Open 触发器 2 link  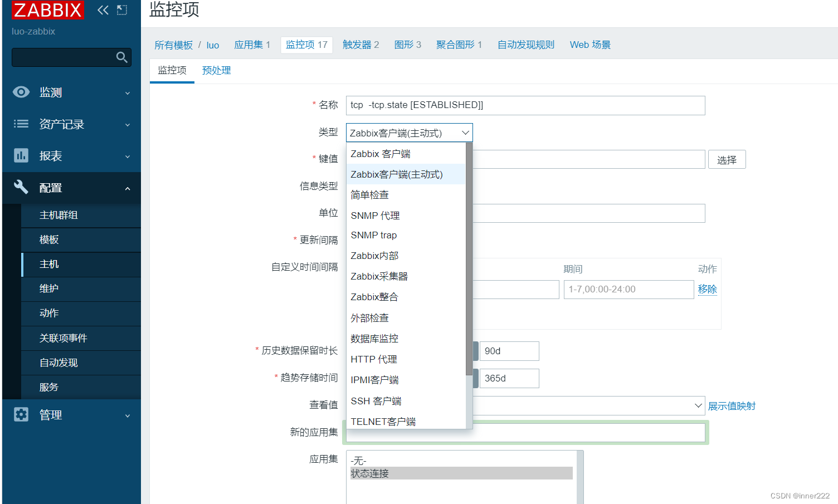tap(360, 45)
